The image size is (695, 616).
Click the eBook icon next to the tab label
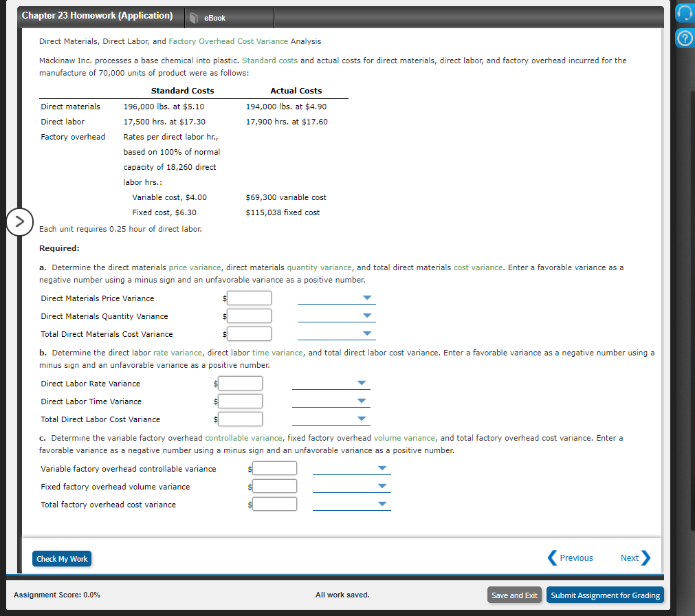194,17
